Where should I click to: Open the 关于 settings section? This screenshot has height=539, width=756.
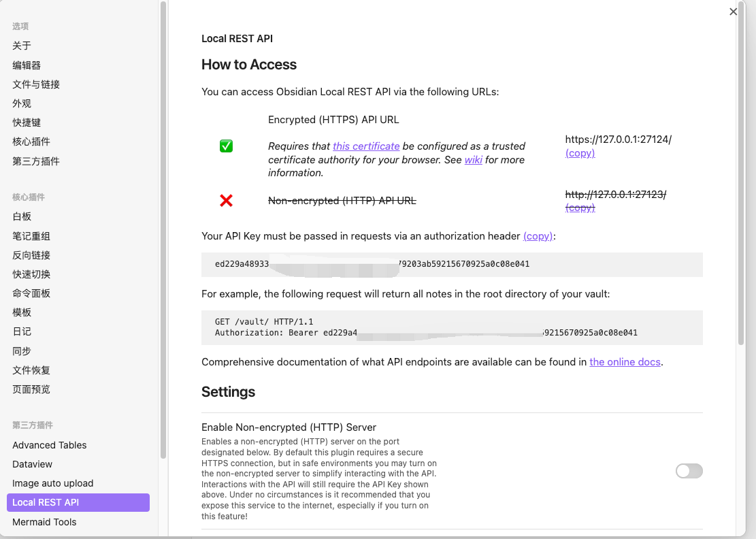20,45
